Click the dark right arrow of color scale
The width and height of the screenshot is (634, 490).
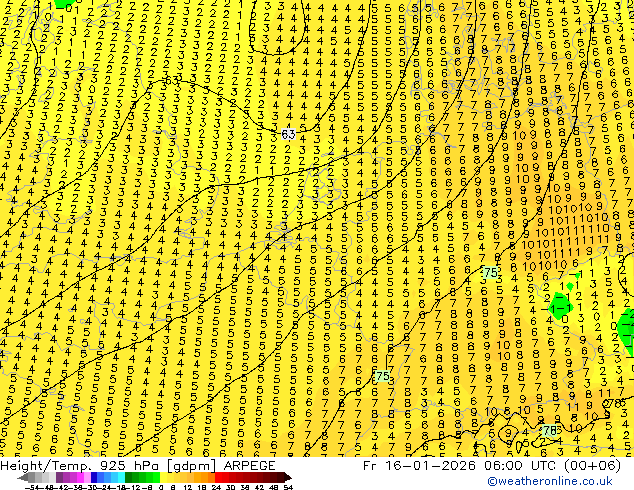point(288,477)
